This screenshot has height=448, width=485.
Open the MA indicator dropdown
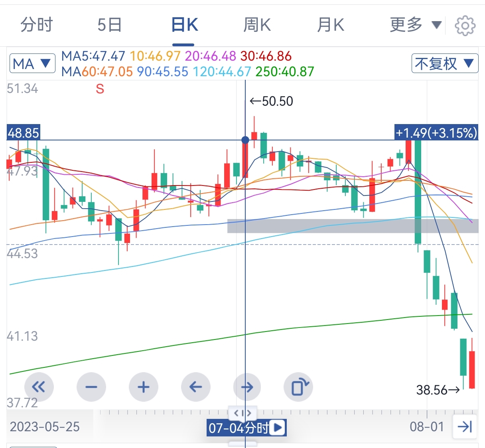pyautogui.click(x=32, y=63)
